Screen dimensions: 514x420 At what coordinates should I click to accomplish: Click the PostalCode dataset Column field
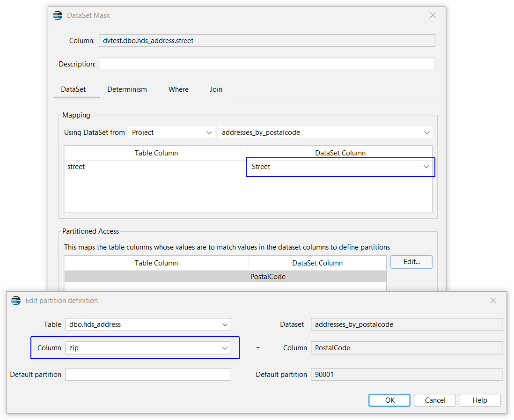point(407,348)
